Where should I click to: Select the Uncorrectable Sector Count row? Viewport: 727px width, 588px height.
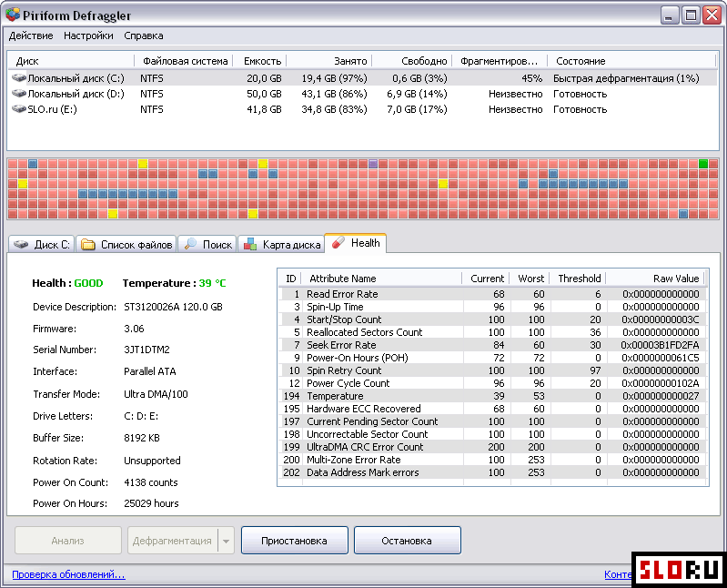(x=493, y=434)
